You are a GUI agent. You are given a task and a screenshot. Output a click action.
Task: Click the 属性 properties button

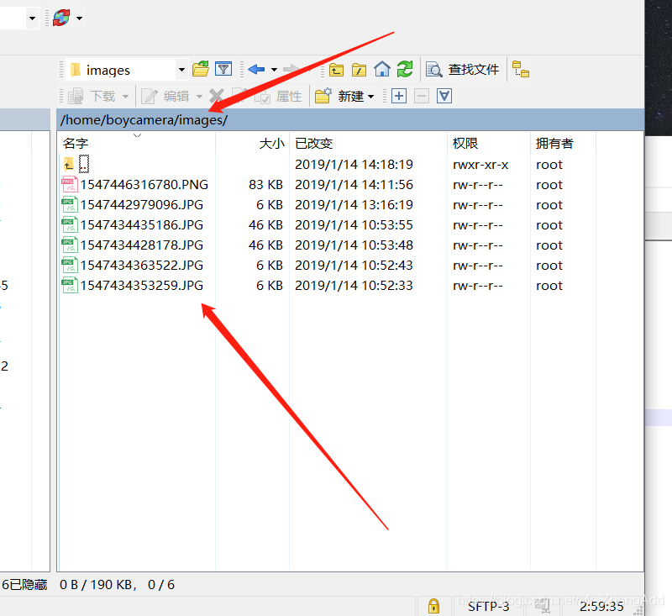click(279, 96)
